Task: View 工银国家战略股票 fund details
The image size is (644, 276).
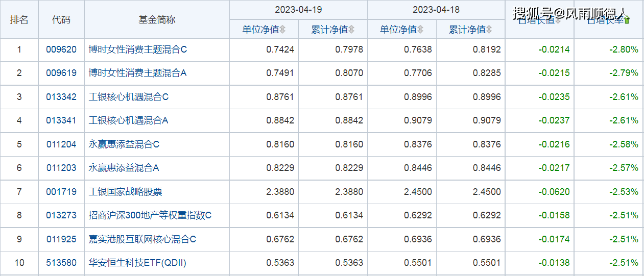Action: click(126, 192)
